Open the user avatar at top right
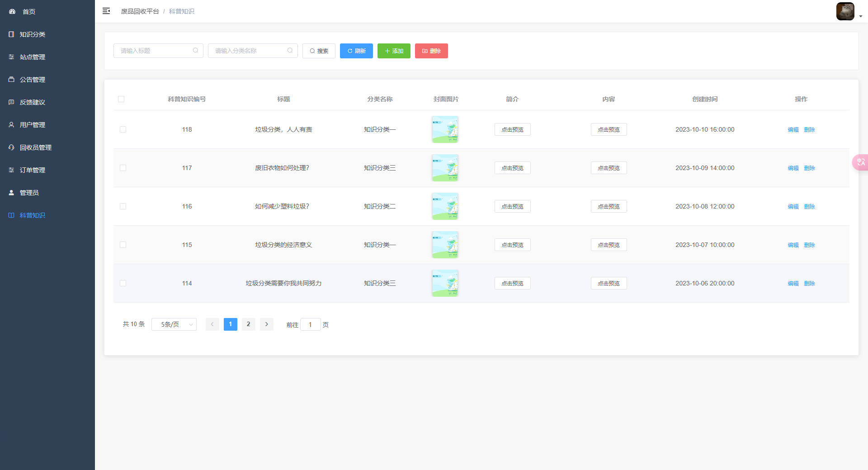Image resolution: width=868 pixels, height=470 pixels. (845, 11)
